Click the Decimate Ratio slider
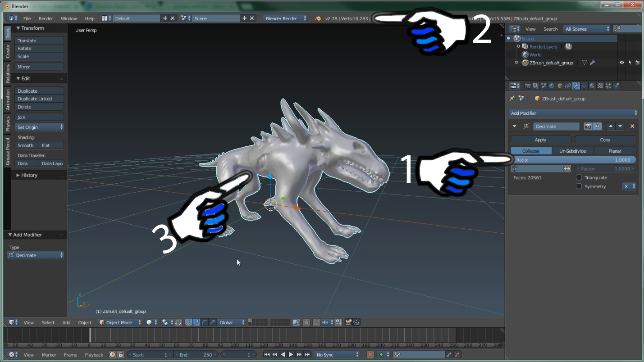Screen dimensions: 644x362 pos(573,159)
